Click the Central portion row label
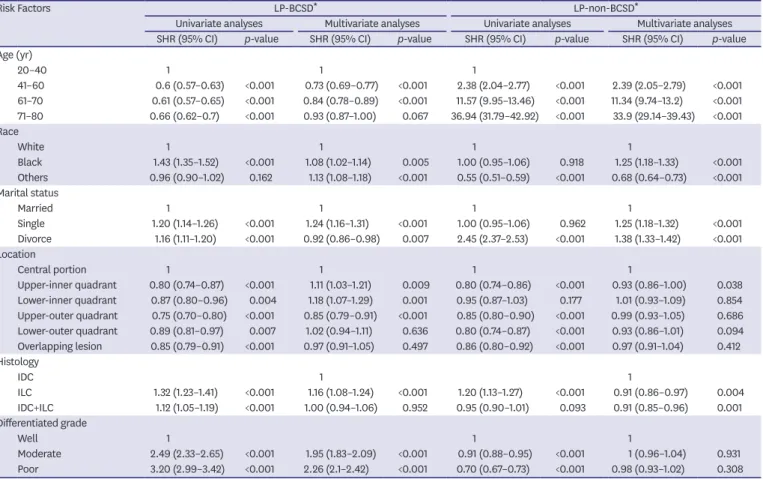The height and width of the screenshot is (479, 763). [52, 270]
